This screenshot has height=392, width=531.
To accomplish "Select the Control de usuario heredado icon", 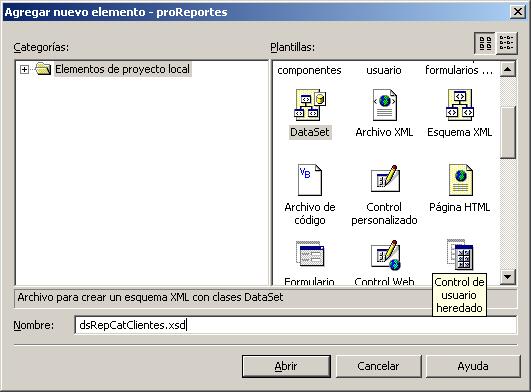I will (x=460, y=254).
